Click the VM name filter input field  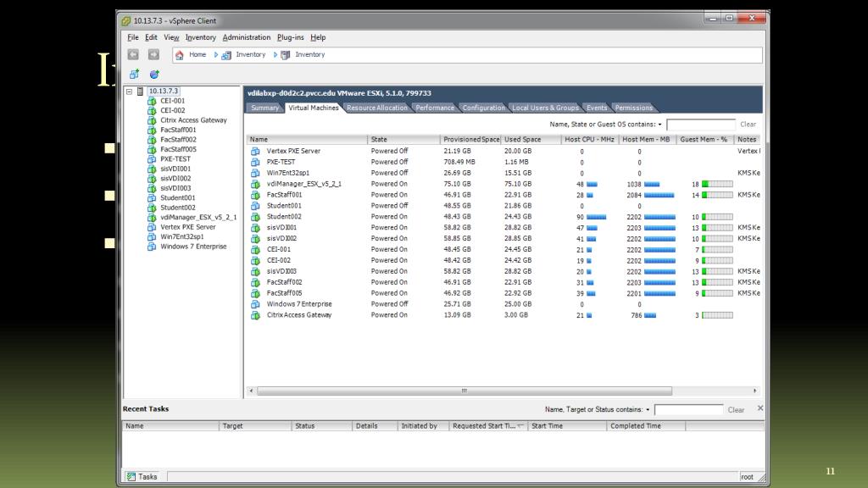[x=701, y=125]
